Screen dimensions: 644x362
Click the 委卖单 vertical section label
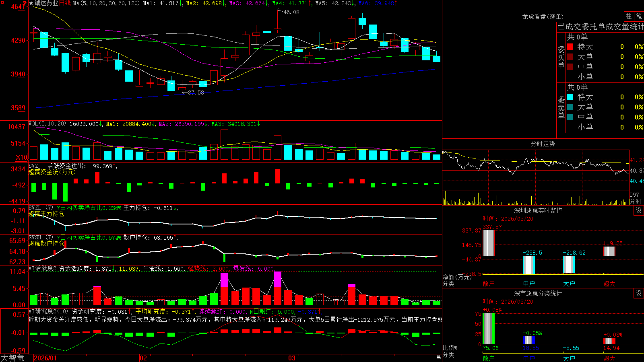[x=561, y=107]
